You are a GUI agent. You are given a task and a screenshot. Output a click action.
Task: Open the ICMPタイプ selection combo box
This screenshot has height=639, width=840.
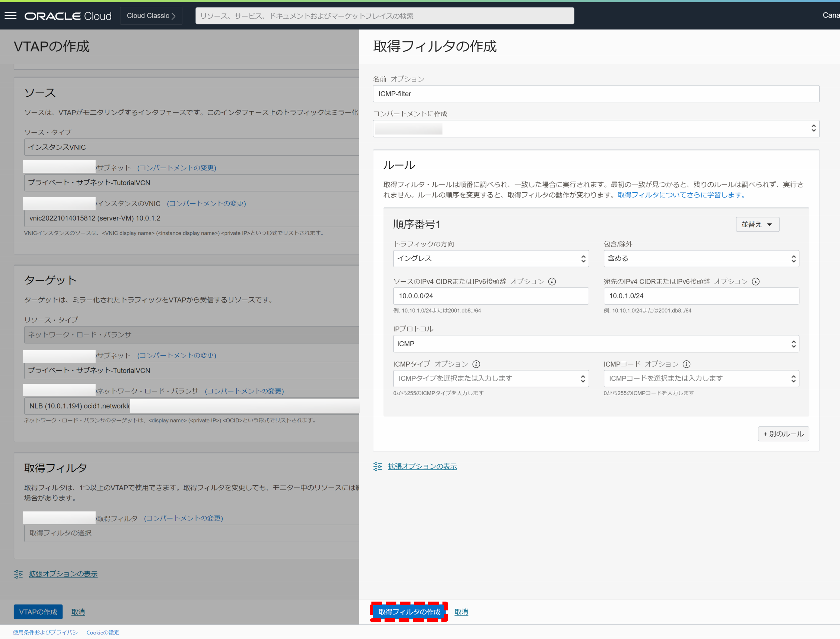click(491, 378)
